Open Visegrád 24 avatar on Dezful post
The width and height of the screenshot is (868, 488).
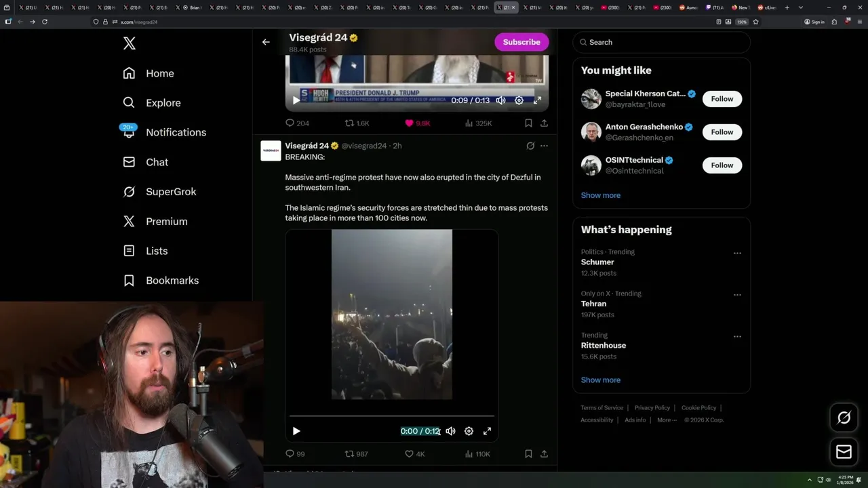click(271, 151)
